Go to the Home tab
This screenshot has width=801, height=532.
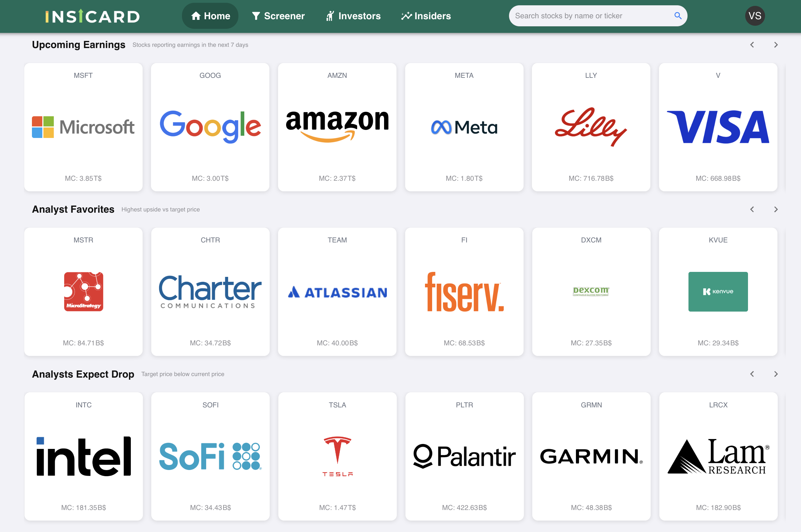click(x=210, y=16)
